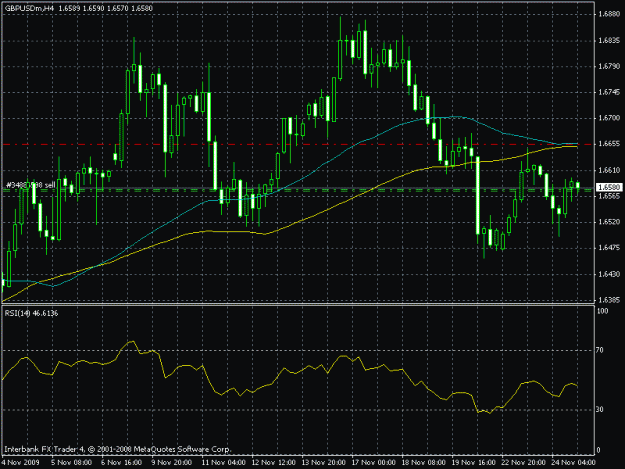Click the 1.6430 price scale label
625x469 pixels.
[609, 274]
